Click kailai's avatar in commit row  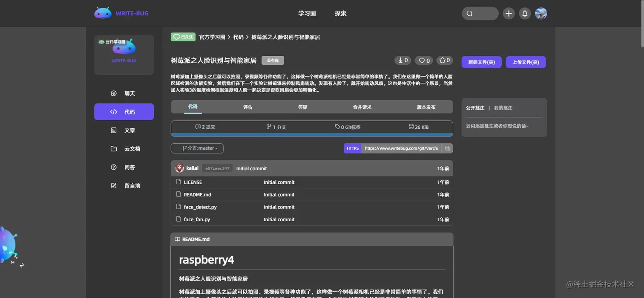pos(179,168)
